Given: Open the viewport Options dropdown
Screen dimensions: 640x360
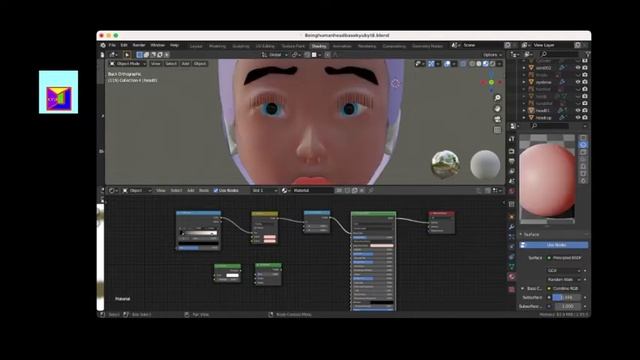Looking at the screenshot, I should 492,55.
